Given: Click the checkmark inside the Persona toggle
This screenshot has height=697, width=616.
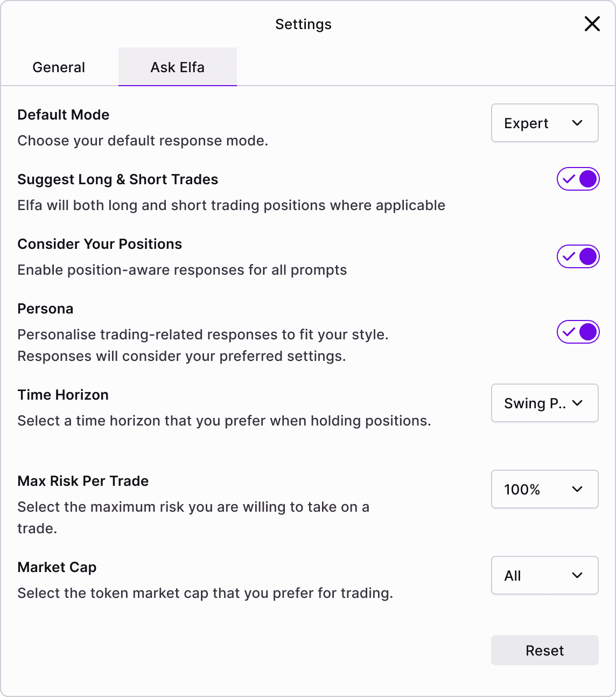Looking at the screenshot, I should pyautogui.click(x=568, y=332).
